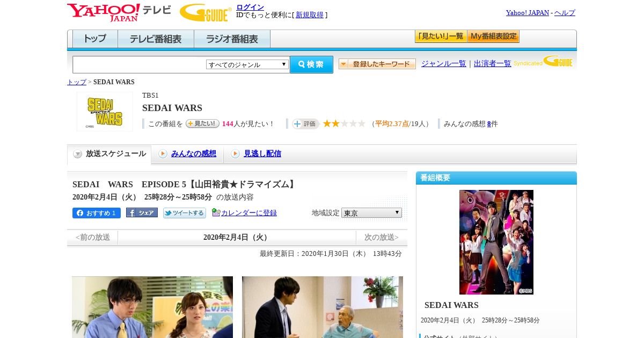Click the SEDAI WARS poster in 番組概要
Image resolution: width=644 pixels, height=338 pixels.
click(496, 242)
